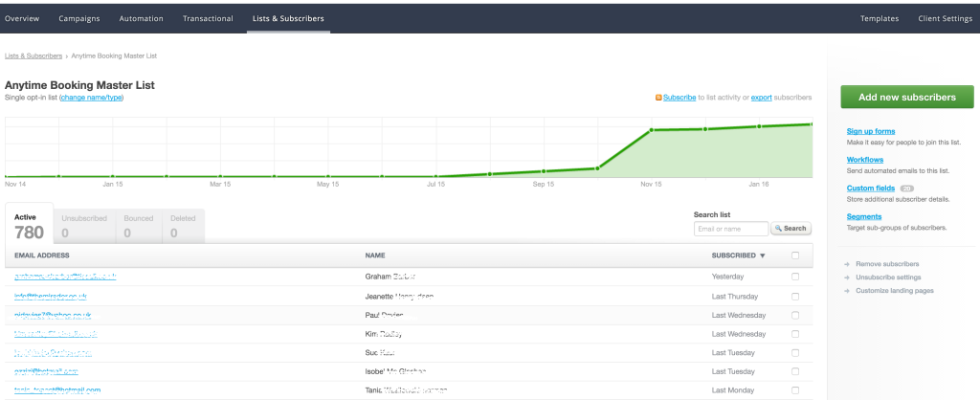Select checkbox in Paul's row
The image size is (980, 400).
click(795, 315)
